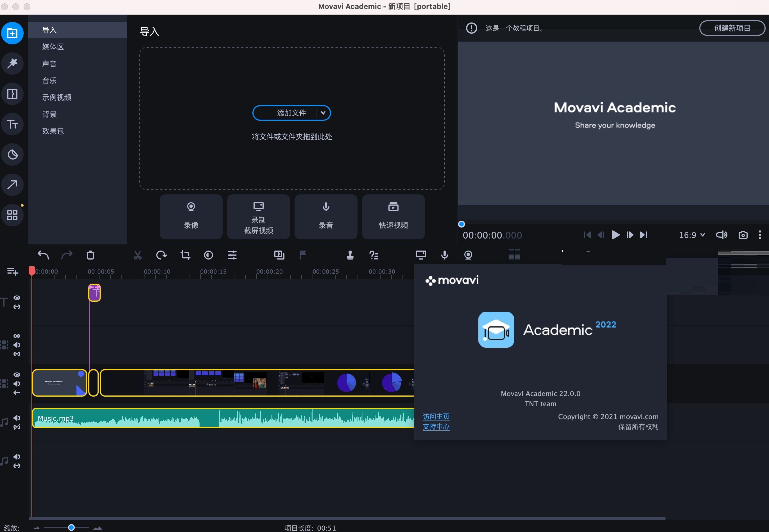Click the question-list quiz icon
769x532 pixels.
click(374, 255)
